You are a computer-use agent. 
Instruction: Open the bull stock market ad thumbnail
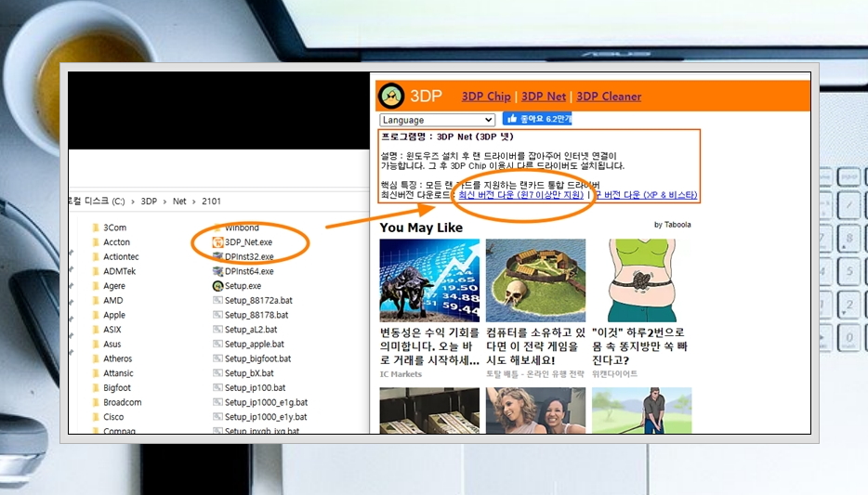pos(429,280)
